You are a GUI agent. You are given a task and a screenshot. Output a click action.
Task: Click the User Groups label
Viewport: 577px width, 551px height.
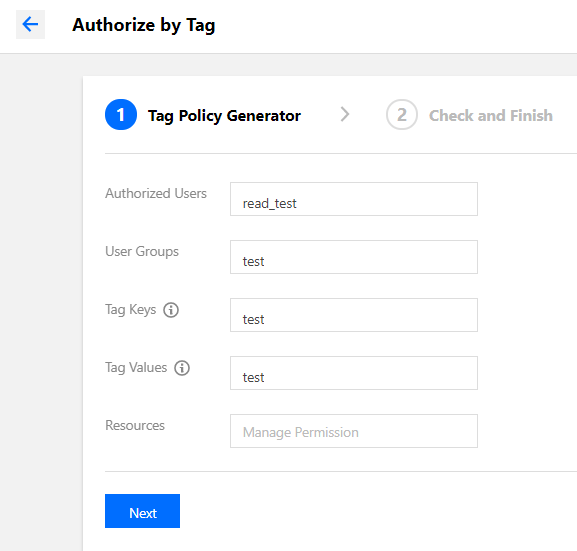point(142,252)
